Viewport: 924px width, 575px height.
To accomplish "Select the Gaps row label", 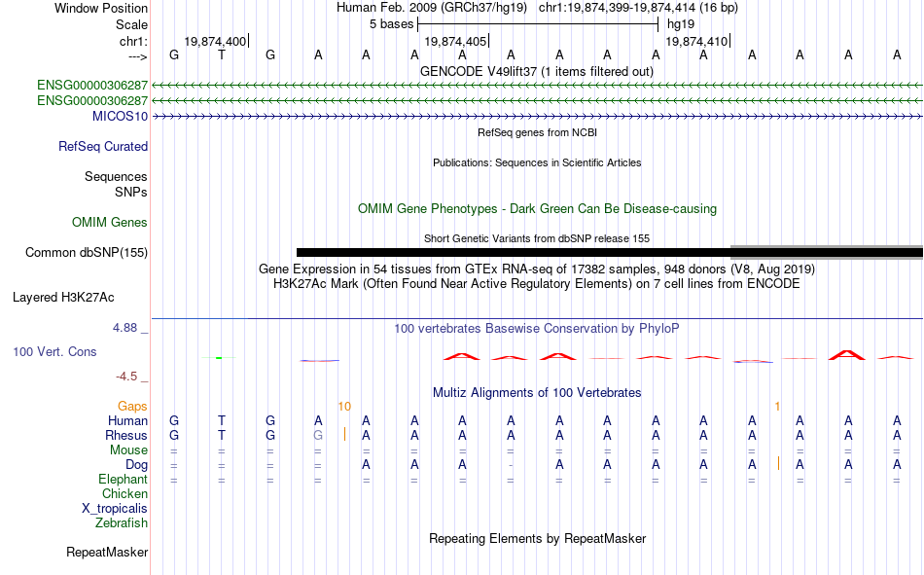I will click(x=132, y=406).
